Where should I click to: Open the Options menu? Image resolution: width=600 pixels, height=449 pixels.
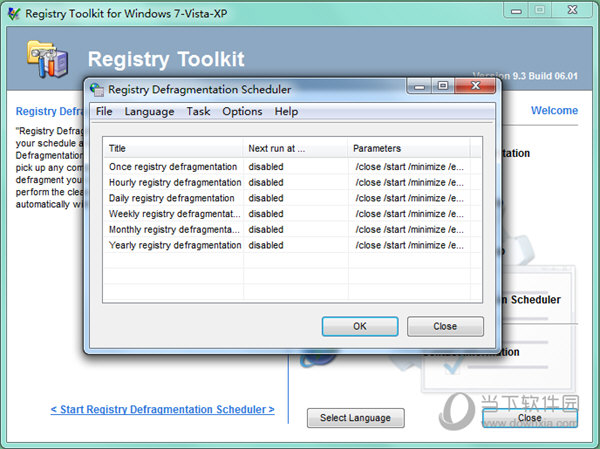242,111
